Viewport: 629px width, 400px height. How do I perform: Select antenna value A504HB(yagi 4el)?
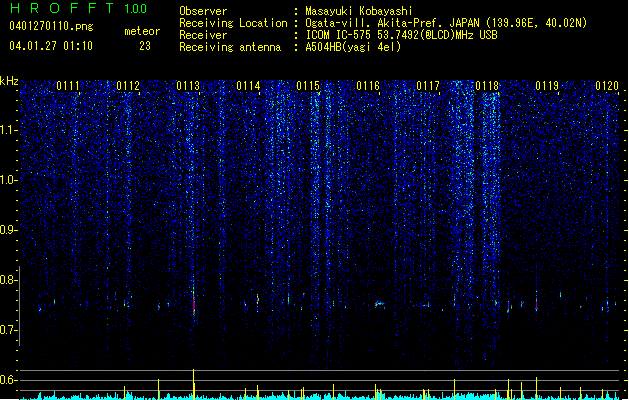[x=353, y=47]
